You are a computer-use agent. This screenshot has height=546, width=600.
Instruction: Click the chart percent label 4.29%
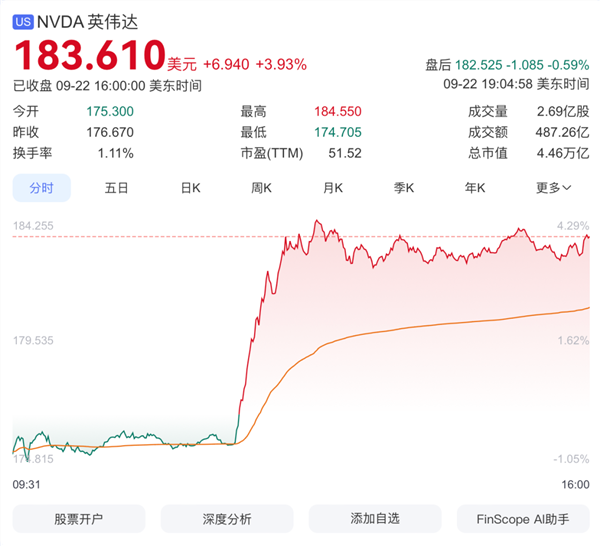(573, 226)
